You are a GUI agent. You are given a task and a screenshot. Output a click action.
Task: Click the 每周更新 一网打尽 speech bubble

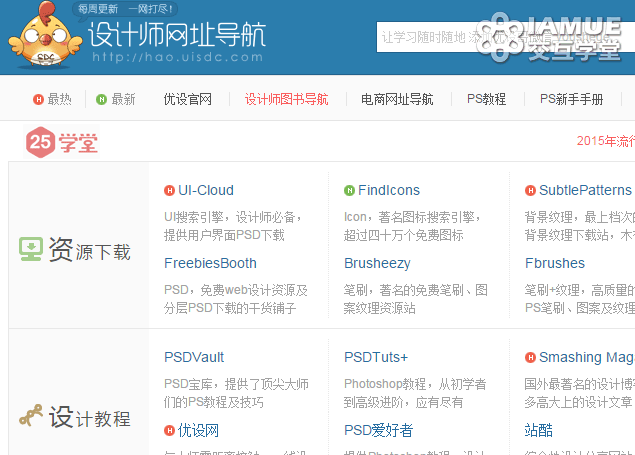[125, 9]
